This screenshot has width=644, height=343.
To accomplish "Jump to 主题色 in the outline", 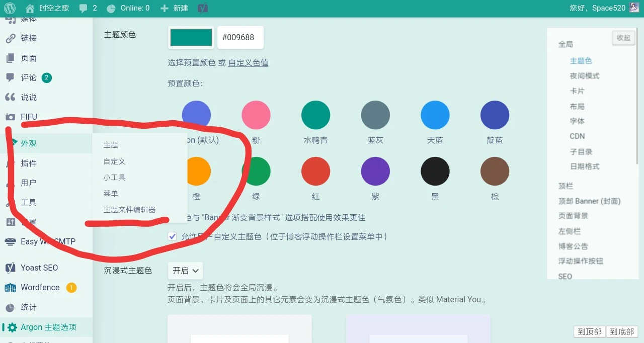I will [x=581, y=61].
